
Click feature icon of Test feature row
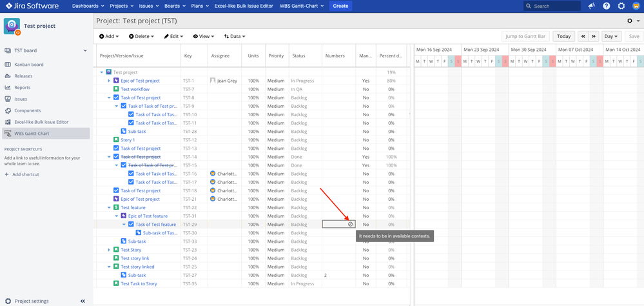[116, 207]
